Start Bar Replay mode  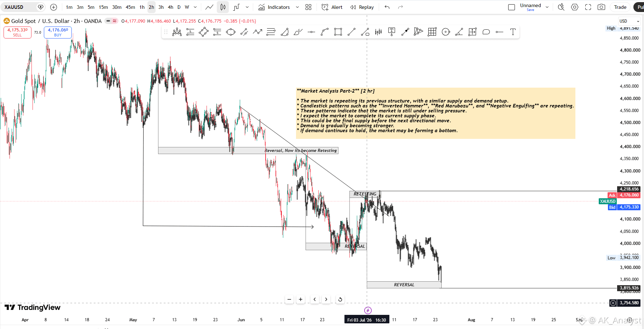click(x=362, y=7)
